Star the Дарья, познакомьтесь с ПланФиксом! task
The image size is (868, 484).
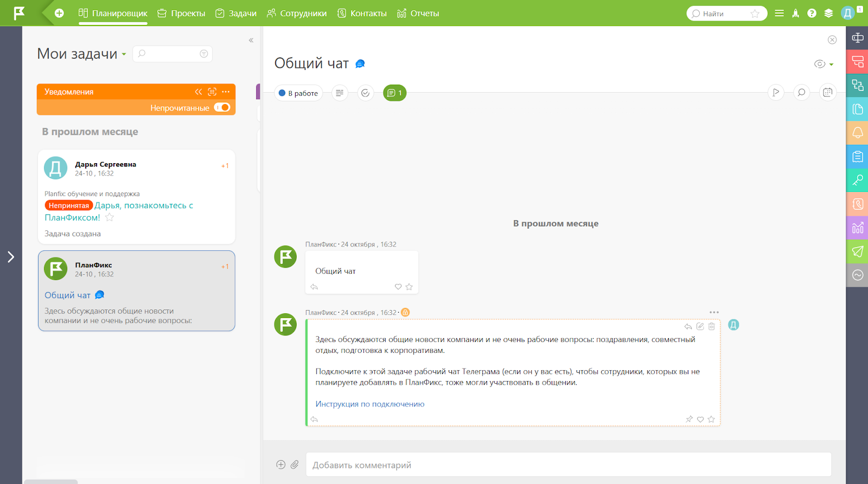coord(110,217)
